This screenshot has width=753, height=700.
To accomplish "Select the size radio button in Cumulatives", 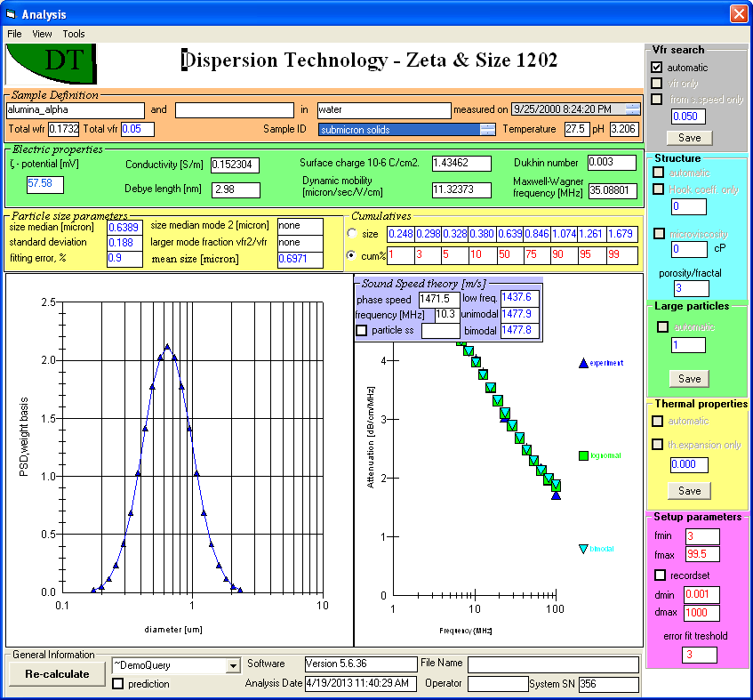I will point(352,234).
